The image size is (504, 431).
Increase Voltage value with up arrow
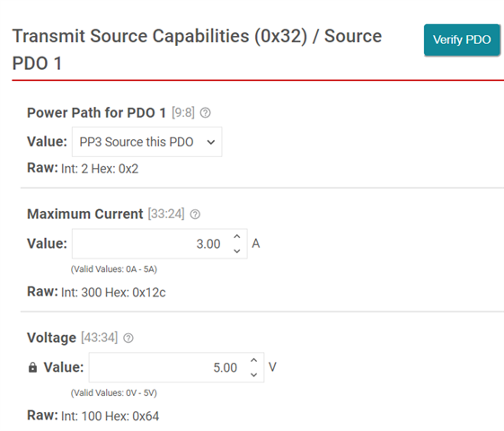[253, 360]
